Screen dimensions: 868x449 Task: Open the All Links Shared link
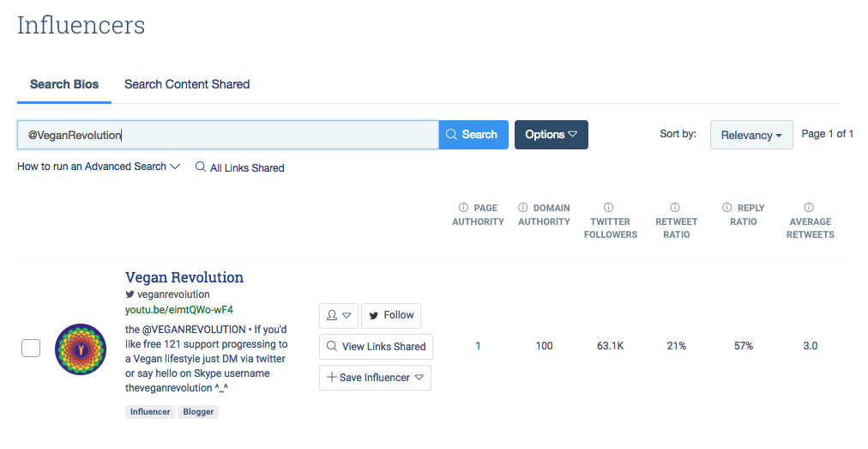239,167
